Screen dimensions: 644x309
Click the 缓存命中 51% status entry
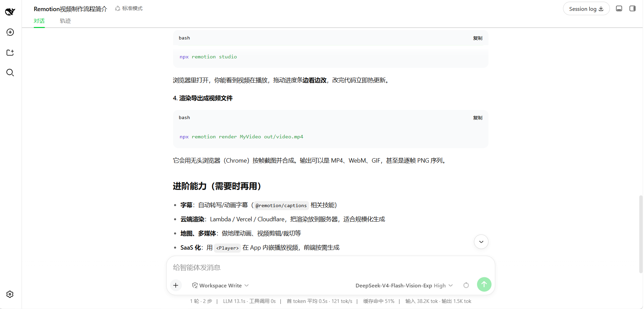tap(379, 301)
